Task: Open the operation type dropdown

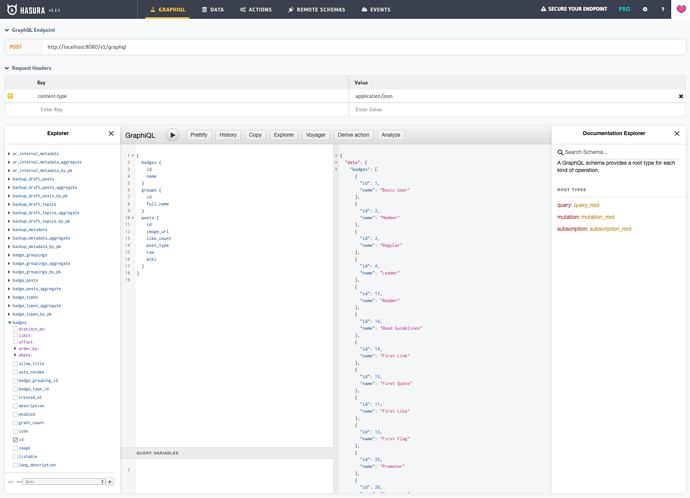Action: point(64,481)
